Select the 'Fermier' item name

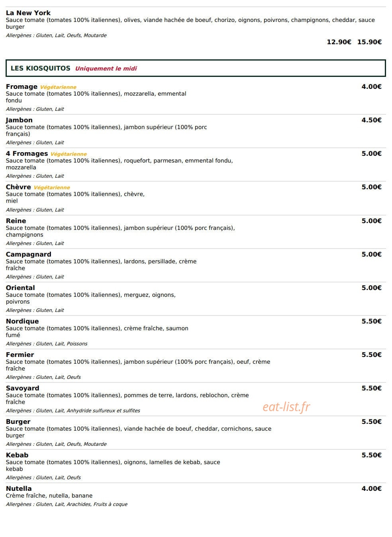(20, 355)
